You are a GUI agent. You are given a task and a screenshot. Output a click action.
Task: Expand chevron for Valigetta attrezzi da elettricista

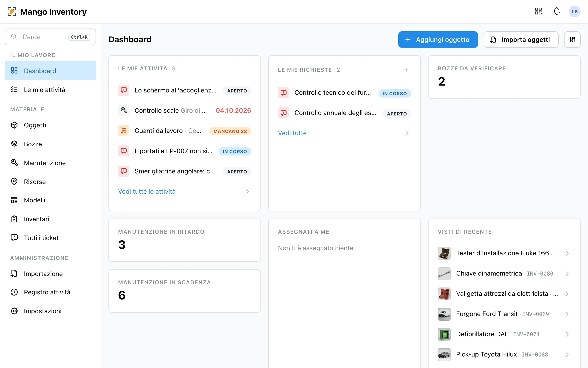coord(567,294)
